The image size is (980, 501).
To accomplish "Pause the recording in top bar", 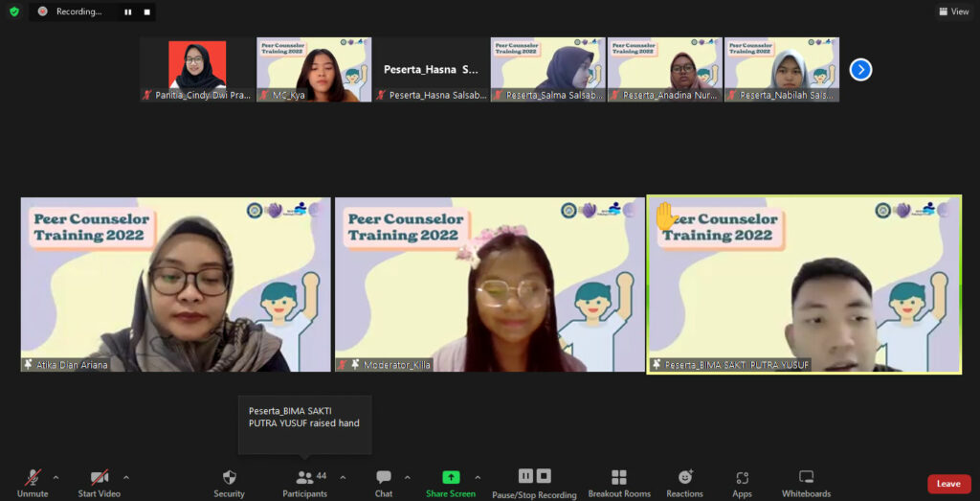I will 128,11.
